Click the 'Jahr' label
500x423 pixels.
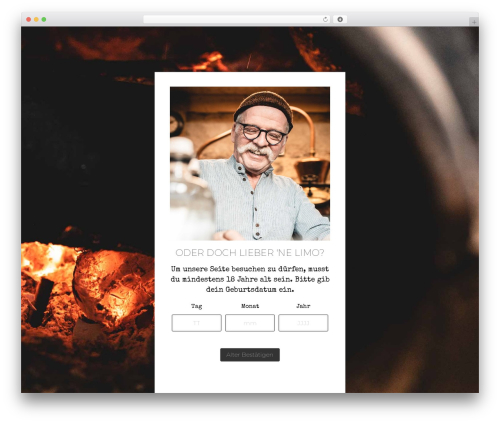pyautogui.click(x=303, y=306)
